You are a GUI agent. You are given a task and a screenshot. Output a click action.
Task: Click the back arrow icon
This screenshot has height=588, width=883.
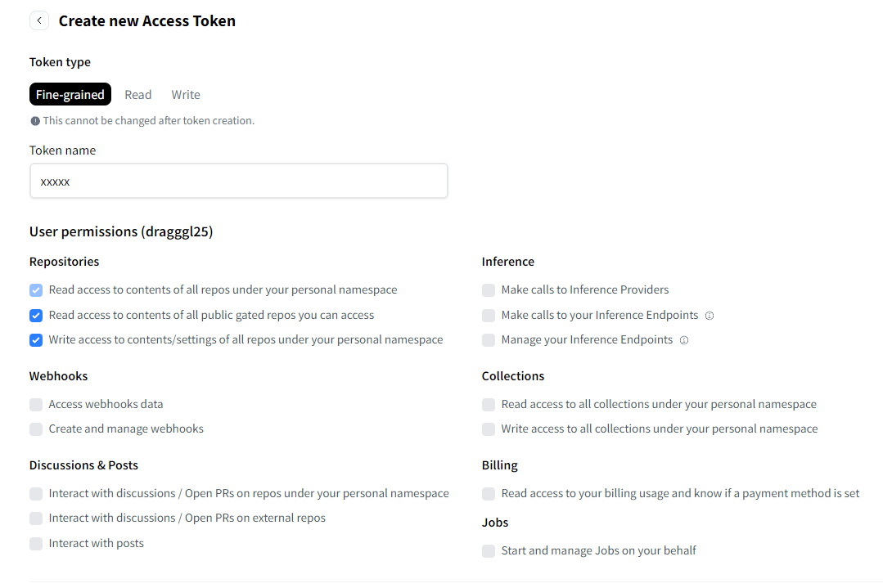pyautogui.click(x=39, y=21)
